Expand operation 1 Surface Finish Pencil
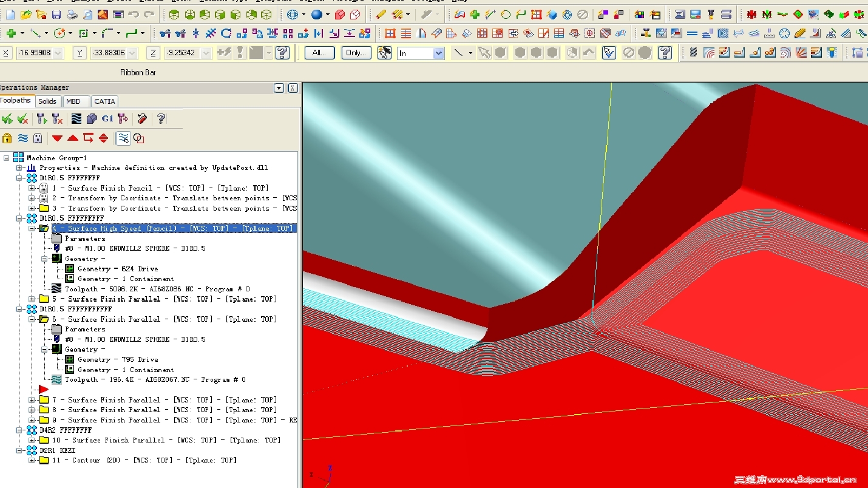Image resolution: width=868 pixels, height=488 pixels. coord(32,188)
